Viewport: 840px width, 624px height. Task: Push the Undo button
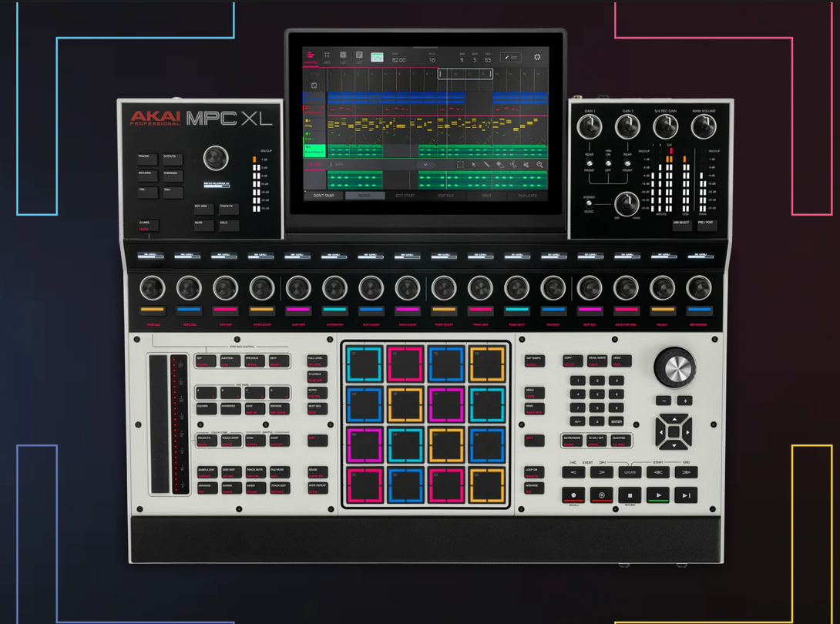click(621, 361)
